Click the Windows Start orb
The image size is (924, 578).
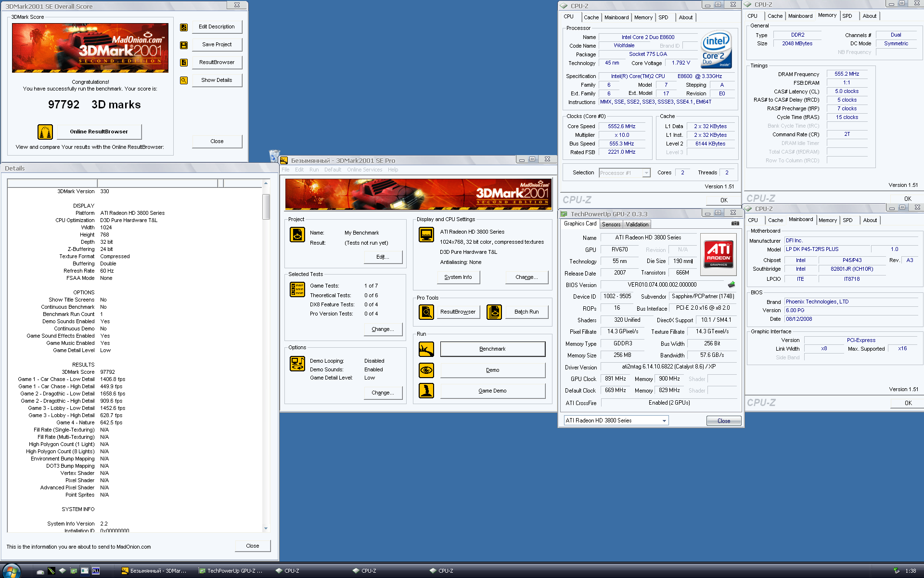pos(11,571)
